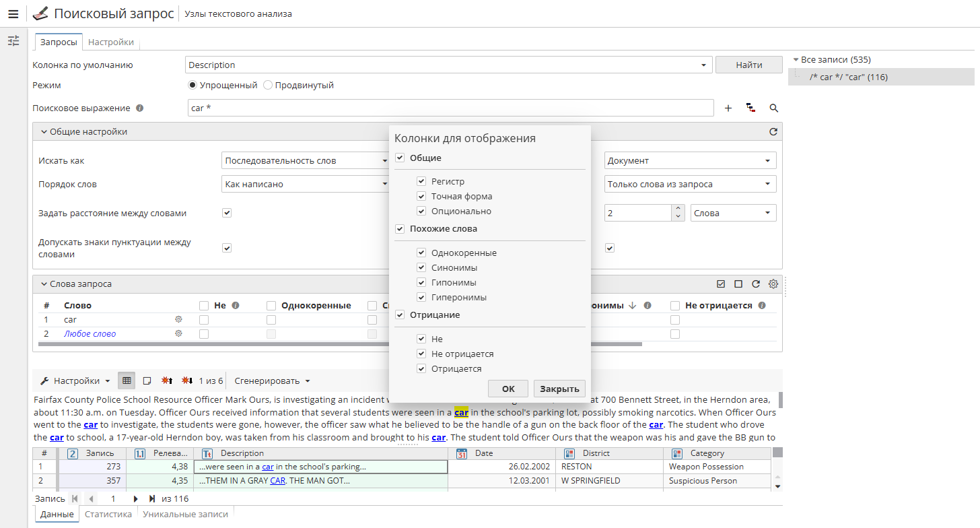
Task: Click the Поисковое выражение input field
Action: [x=450, y=108]
